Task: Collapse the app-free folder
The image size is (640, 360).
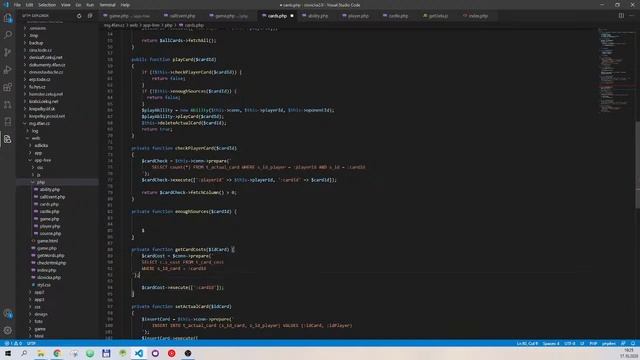Action: pos(42,160)
